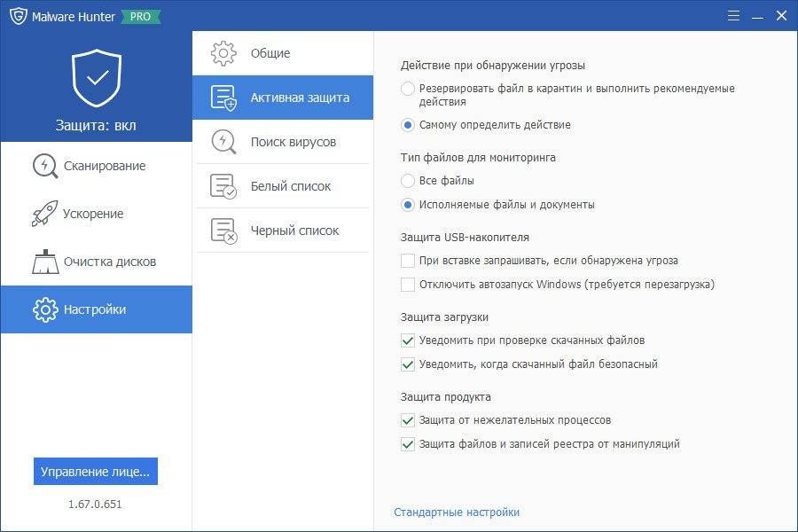Viewport: 798px width, 532px height.
Task: Click the Защита: вкл status text
Action: (96, 125)
